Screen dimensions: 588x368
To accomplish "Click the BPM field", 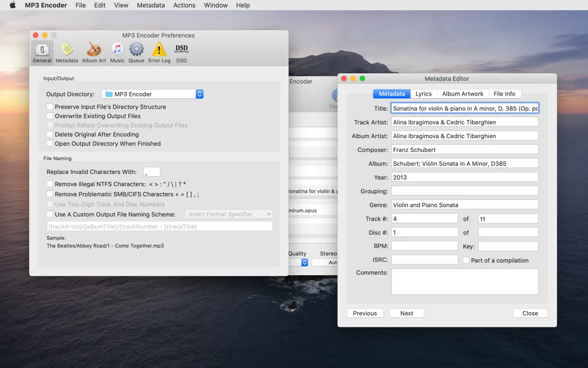I will tap(424, 246).
